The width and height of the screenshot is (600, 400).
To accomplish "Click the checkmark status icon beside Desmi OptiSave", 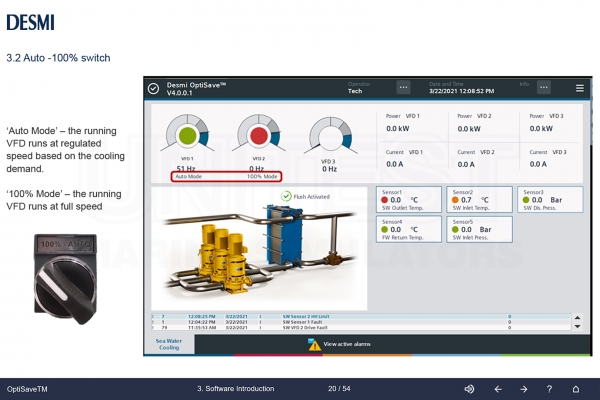I will tap(153, 88).
